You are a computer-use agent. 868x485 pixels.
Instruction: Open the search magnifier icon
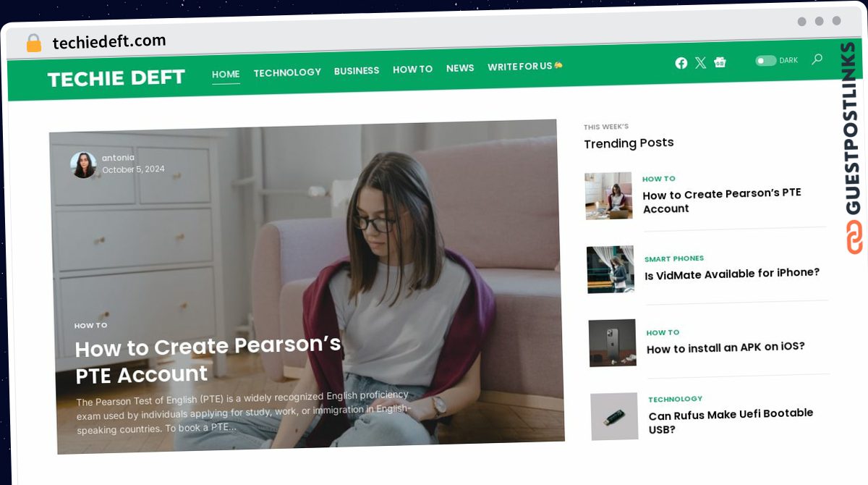pyautogui.click(x=817, y=59)
